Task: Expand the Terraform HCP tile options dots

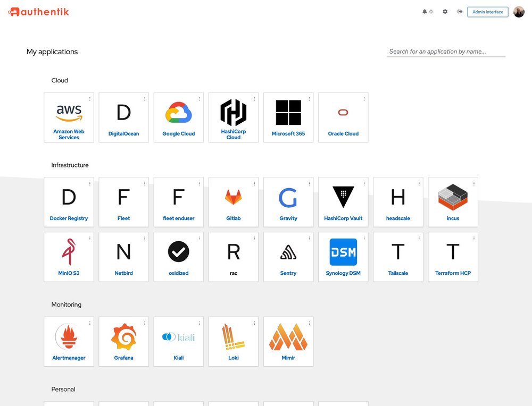Action: click(474, 239)
